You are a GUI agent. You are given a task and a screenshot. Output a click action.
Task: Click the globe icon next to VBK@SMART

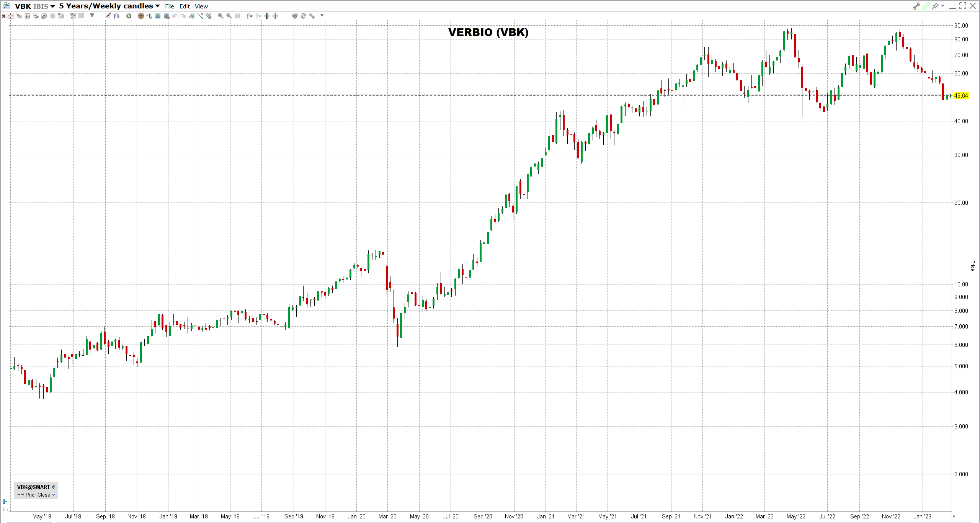pos(54,487)
